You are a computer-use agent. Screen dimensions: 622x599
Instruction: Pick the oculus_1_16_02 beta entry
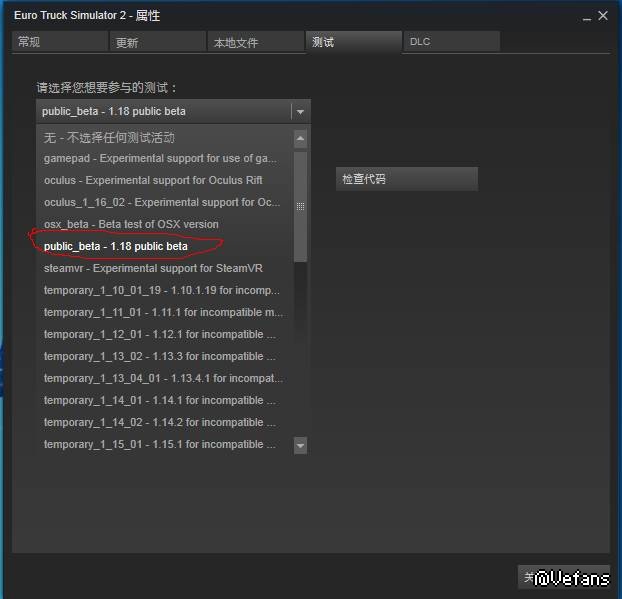tap(165, 202)
